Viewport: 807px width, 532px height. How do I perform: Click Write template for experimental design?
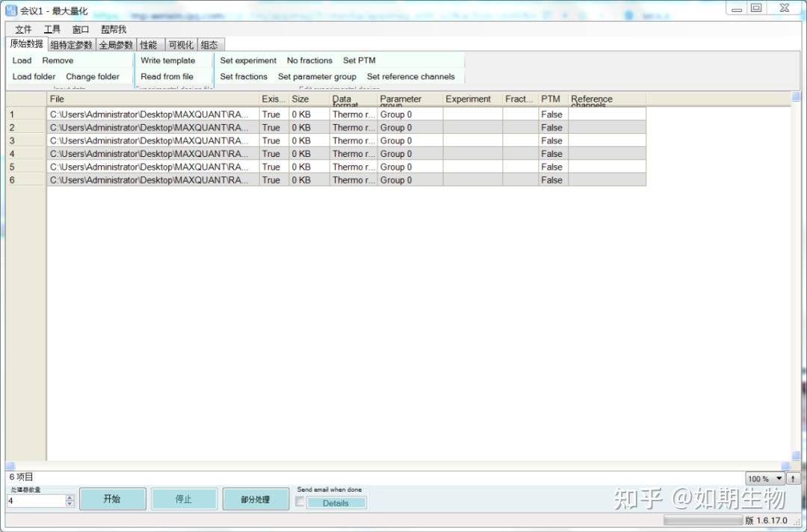(x=169, y=61)
